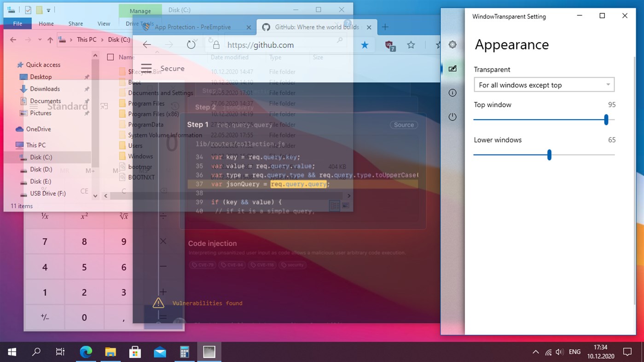Click the Source button on the webpage
The width and height of the screenshot is (644, 362).
coord(403,124)
